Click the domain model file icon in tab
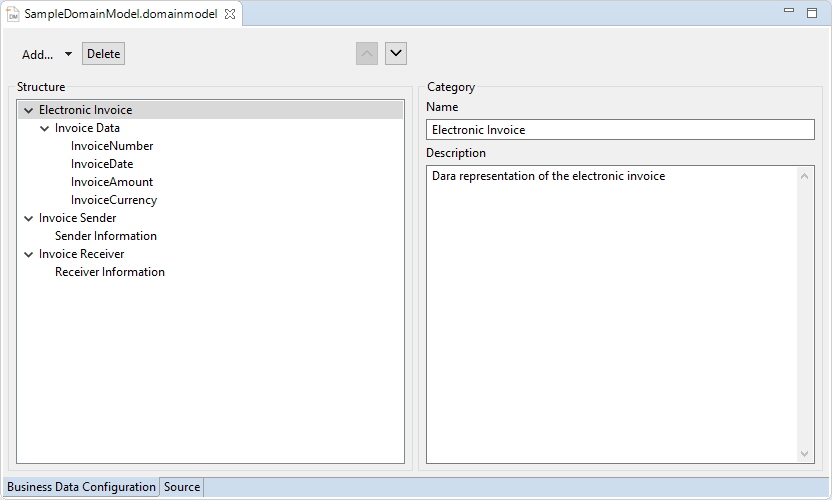 [13, 14]
